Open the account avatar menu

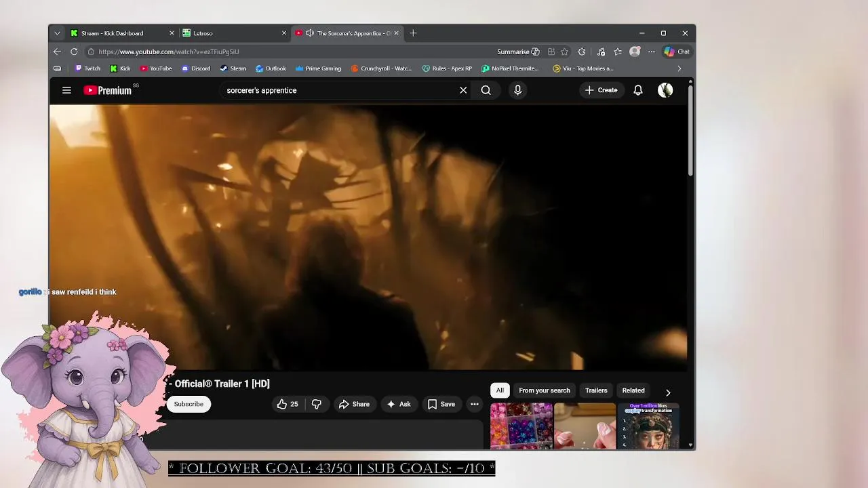pyautogui.click(x=665, y=90)
